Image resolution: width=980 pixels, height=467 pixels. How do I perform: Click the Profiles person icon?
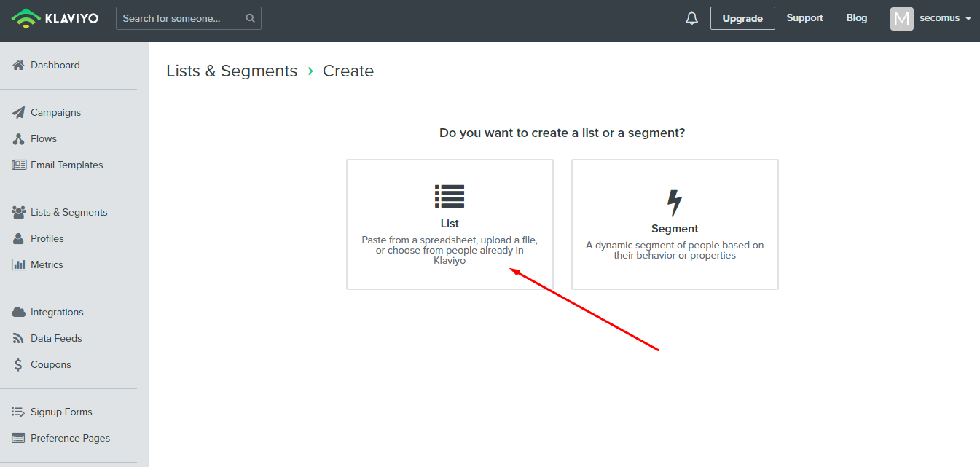click(19, 238)
